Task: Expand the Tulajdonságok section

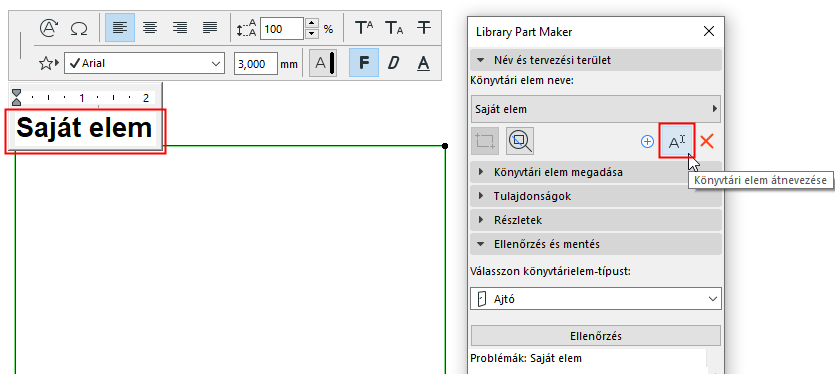Action: tap(596, 196)
